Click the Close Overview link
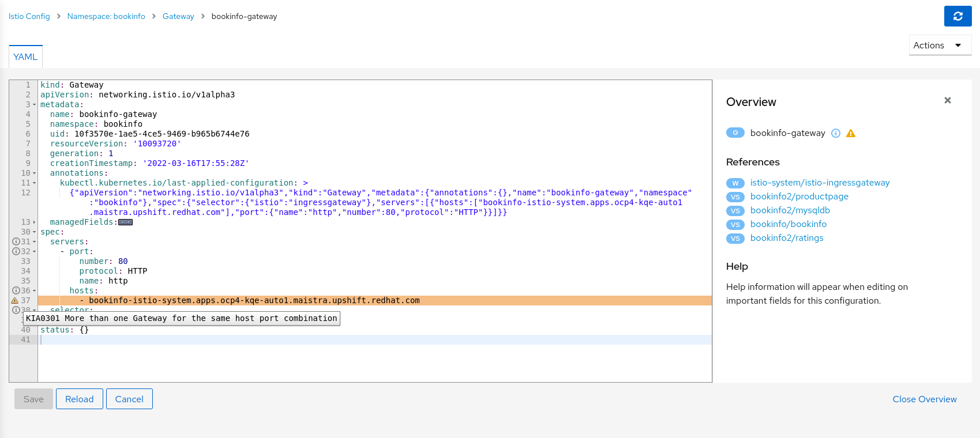The height and width of the screenshot is (438, 980). pos(925,399)
